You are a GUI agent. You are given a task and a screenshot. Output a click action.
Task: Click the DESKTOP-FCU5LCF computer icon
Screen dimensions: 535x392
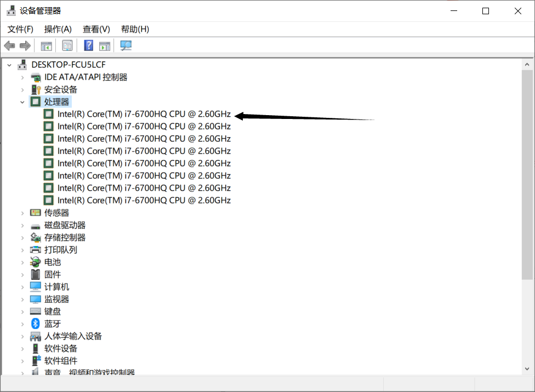[22, 65]
